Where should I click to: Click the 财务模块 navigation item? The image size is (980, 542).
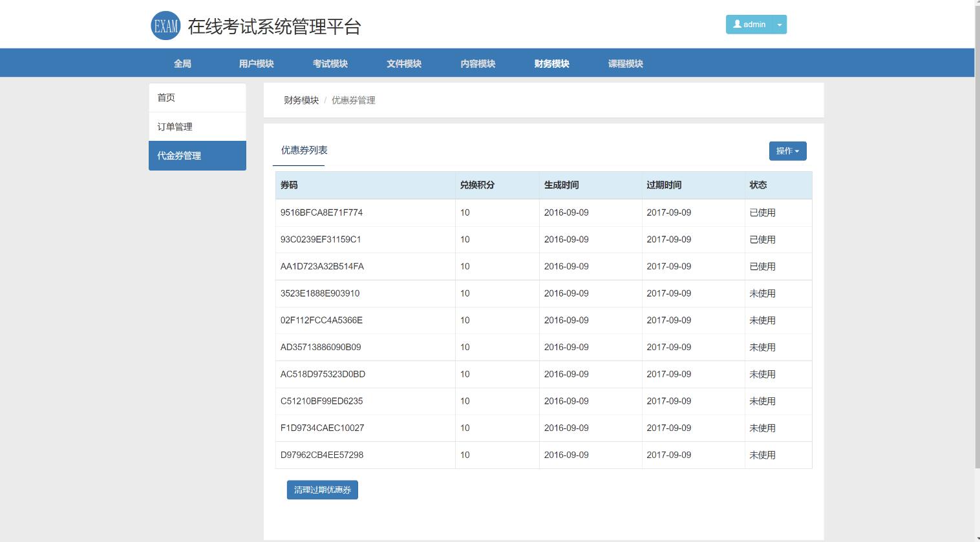click(551, 63)
